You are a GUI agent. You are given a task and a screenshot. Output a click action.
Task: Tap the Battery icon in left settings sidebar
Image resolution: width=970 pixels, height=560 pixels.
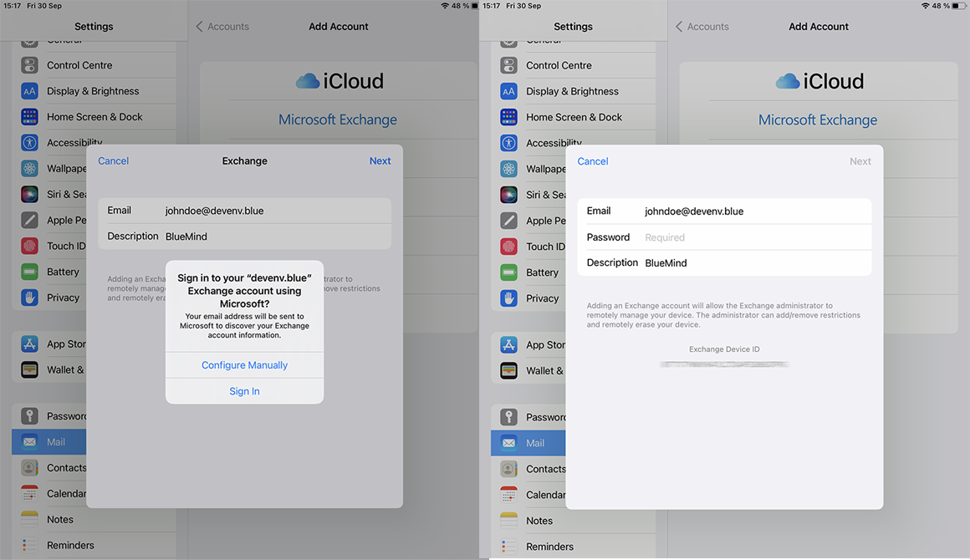point(29,272)
